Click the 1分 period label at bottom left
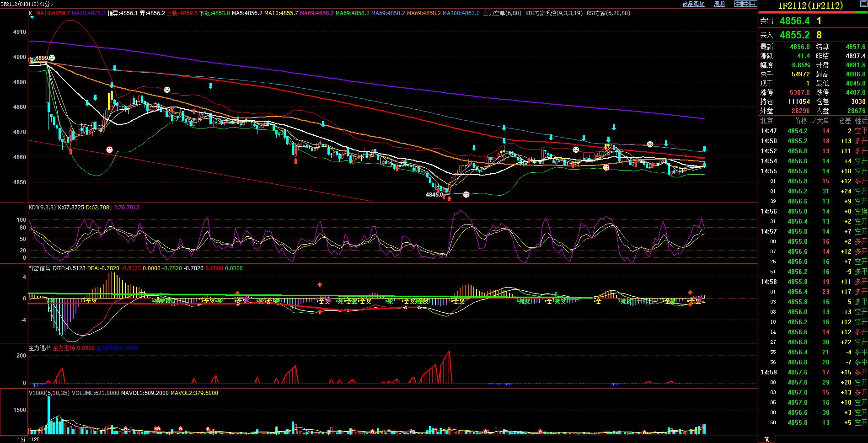The width and height of the screenshot is (868, 443). coord(21,439)
